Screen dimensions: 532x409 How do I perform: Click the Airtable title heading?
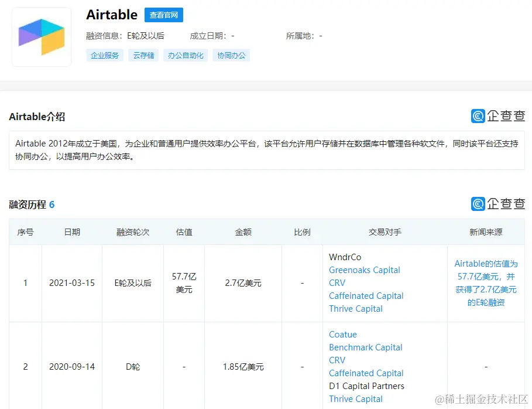(112, 15)
